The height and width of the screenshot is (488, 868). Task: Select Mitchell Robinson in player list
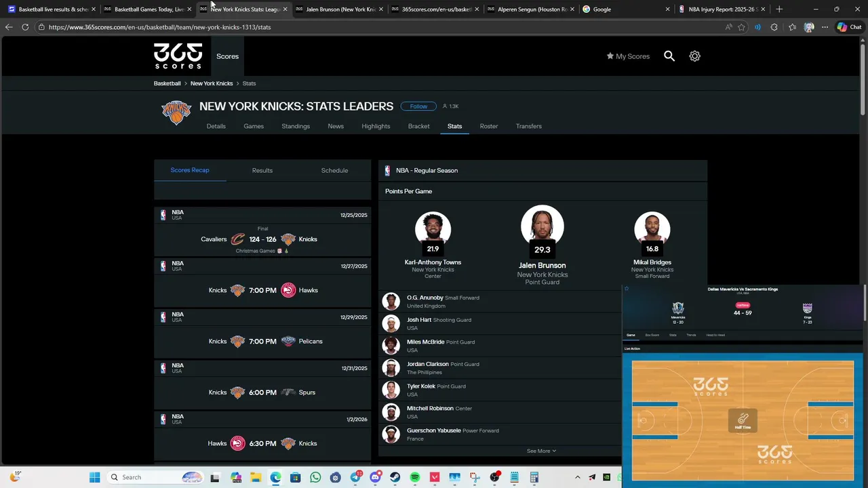tap(500, 412)
